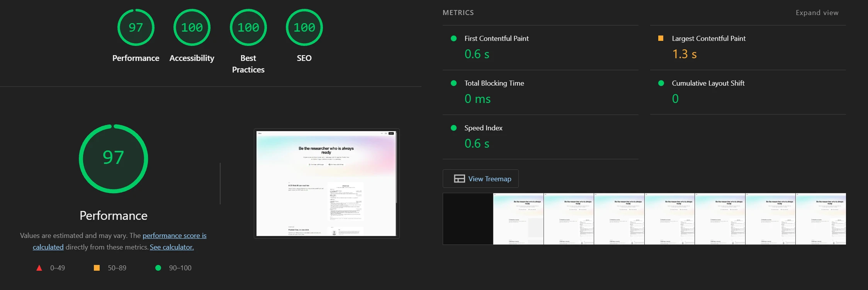Image resolution: width=868 pixels, height=290 pixels.
Task: Click the orange square legend icon for 50–89
Action: [x=97, y=268]
